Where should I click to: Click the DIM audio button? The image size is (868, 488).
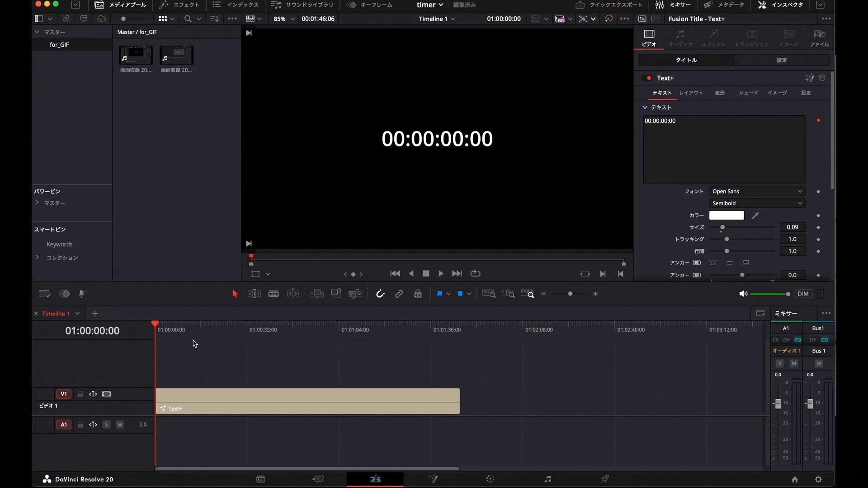point(803,294)
